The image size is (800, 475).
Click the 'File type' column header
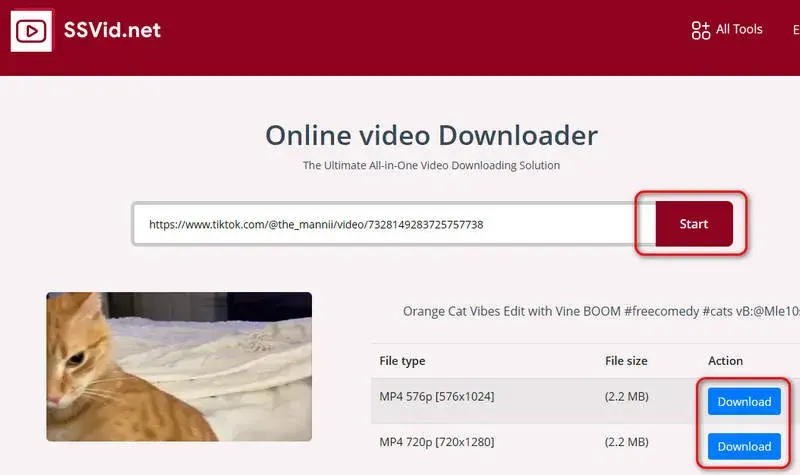pyautogui.click(x=402, y=361)
